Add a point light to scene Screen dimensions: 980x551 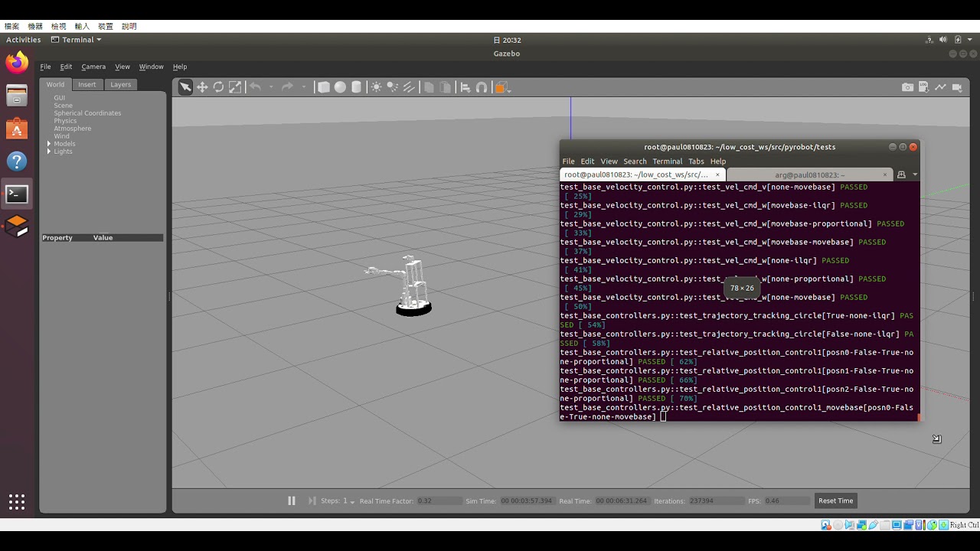pyautogui.click(x=376, y=87)
